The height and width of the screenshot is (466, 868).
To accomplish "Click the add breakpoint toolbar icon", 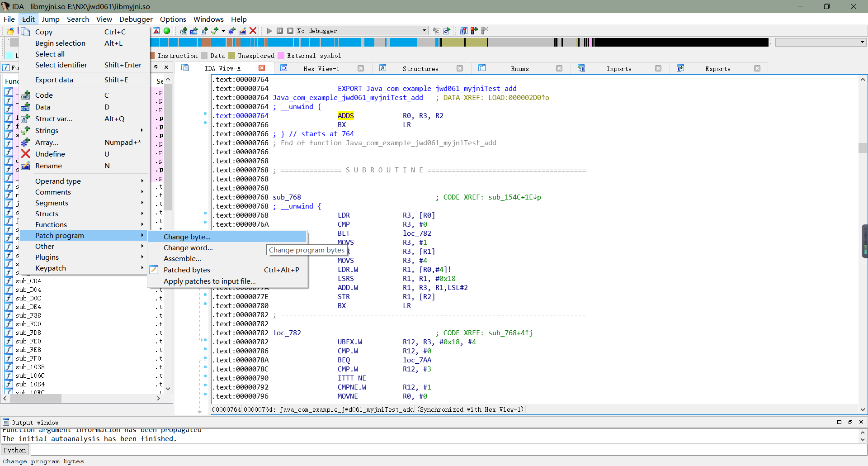I will 474,31.
